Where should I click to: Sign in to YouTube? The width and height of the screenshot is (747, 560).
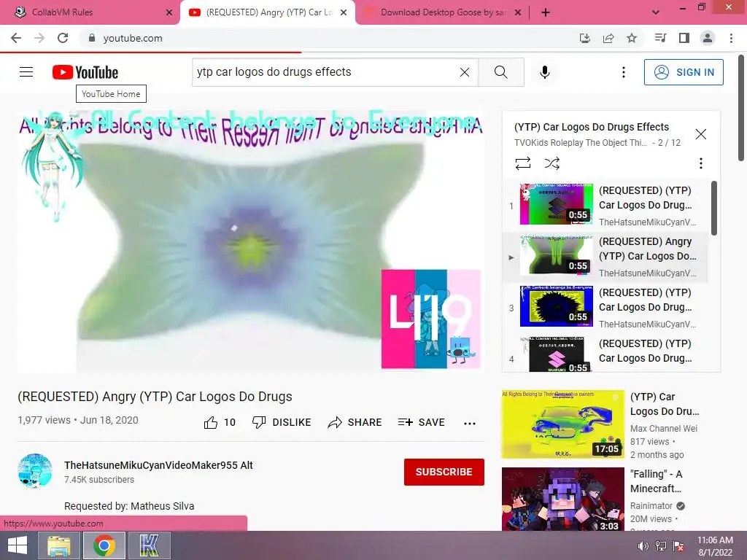[684, 72]
